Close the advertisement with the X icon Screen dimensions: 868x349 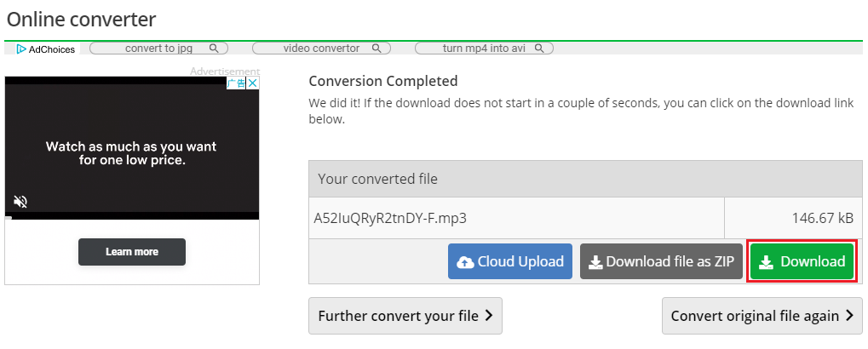[252, 83]
